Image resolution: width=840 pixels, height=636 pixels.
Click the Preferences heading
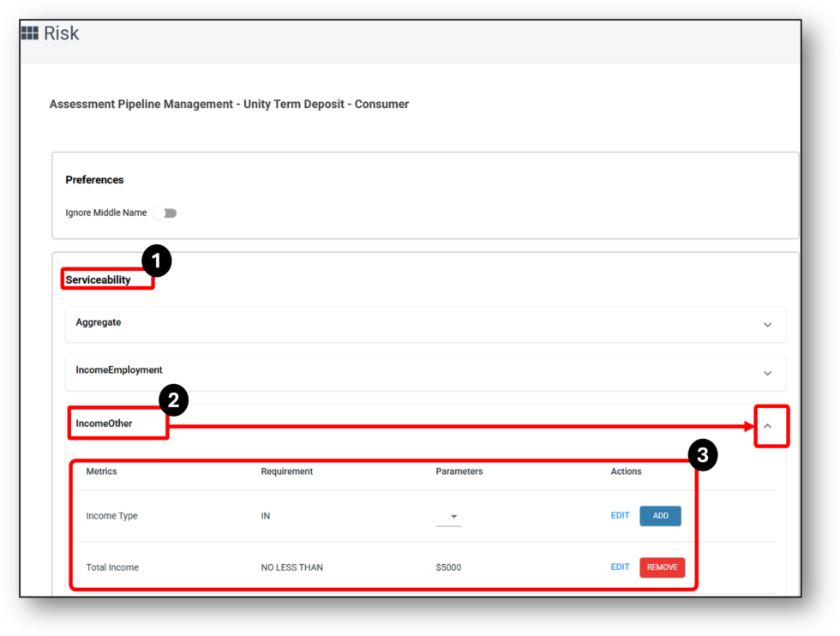click(94, 179)
